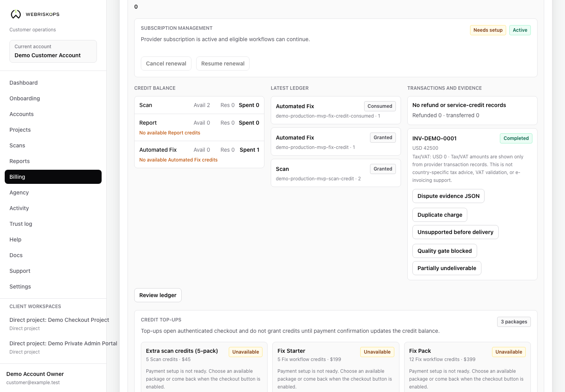Click the Quality gate blocked button
This screenshot has height=392, width=565.
445,251
